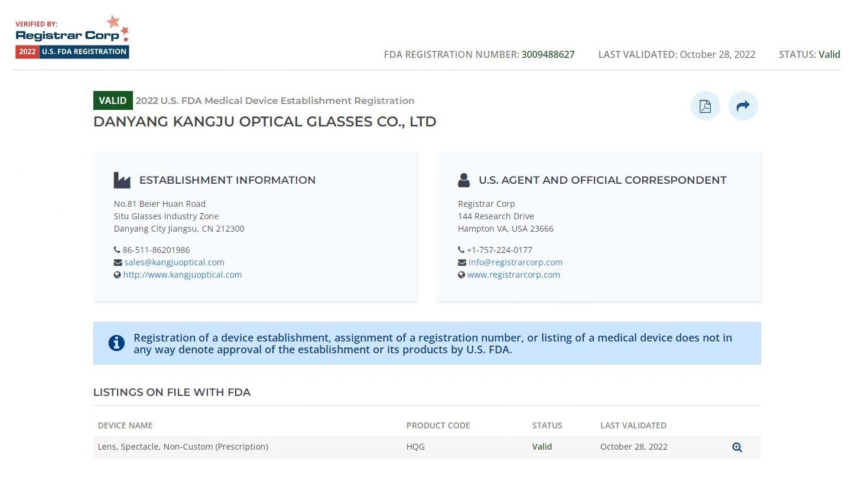Image resolution: width=868 pixels, height=478 pixels.
Task: Click the Device Name column header
Action: (x=125, y=425)
